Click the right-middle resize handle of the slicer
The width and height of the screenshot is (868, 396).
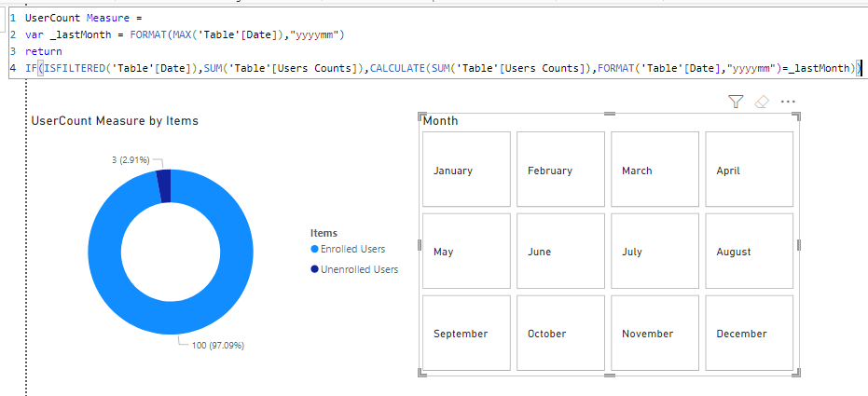pos(799,245)
